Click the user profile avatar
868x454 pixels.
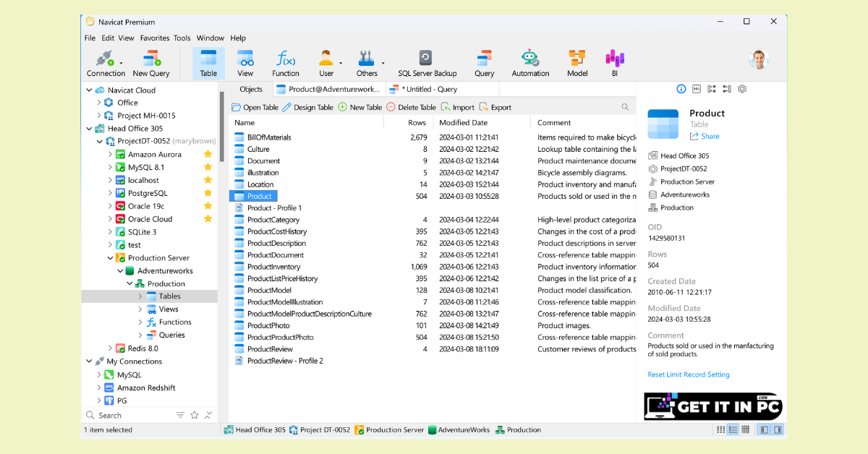coord(759,59)
